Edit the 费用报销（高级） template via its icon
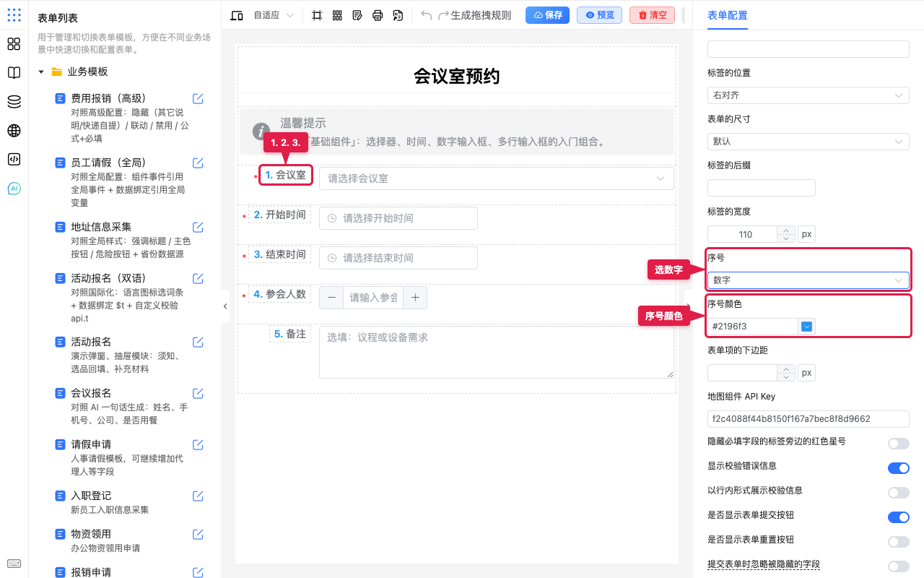Screen dimensions: 924x578 [x=198, y=99]
